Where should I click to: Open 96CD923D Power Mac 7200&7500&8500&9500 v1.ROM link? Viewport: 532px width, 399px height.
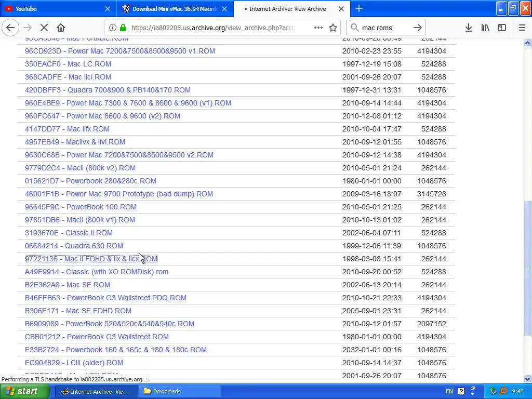(120, 51)
